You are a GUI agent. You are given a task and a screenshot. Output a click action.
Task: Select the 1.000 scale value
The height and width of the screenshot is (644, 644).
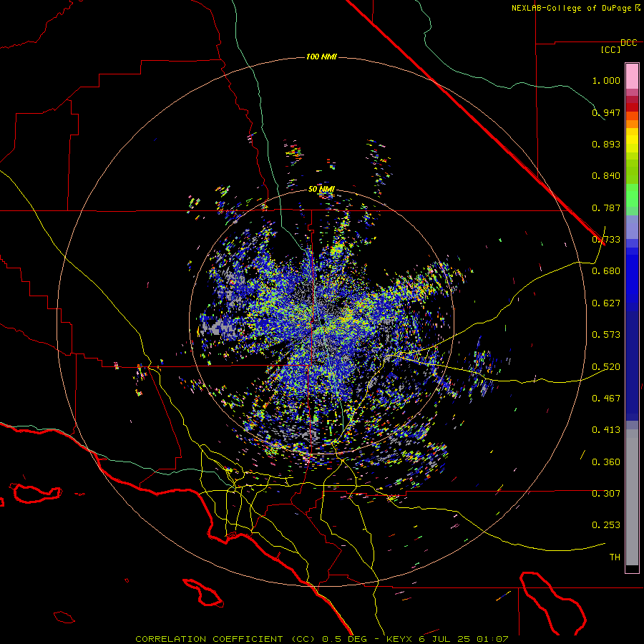(x=606, y=80)
